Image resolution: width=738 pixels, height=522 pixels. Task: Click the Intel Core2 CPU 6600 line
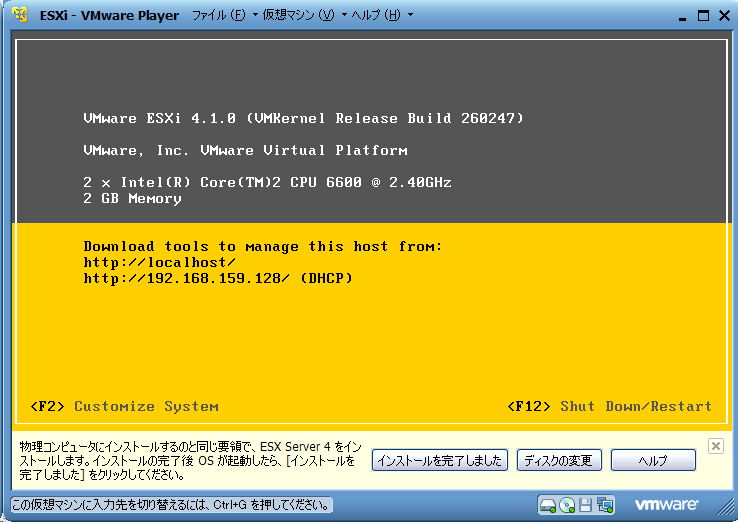[x=267, y=182]
